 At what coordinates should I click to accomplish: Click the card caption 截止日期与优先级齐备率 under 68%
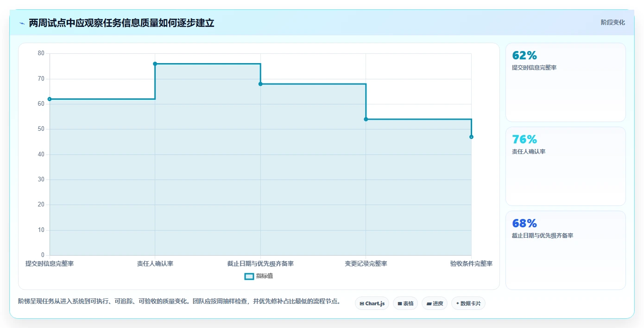pyautogui.click(x=543, y=236)
